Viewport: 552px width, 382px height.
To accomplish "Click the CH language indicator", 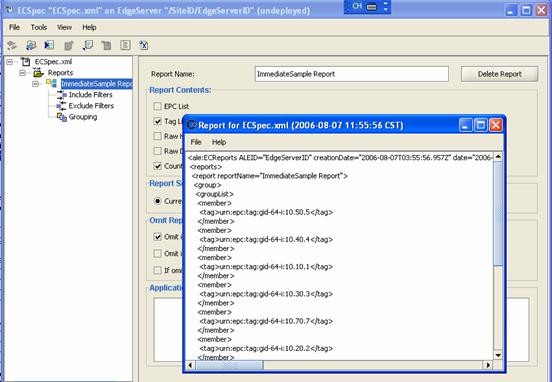I will click(357, 6).
